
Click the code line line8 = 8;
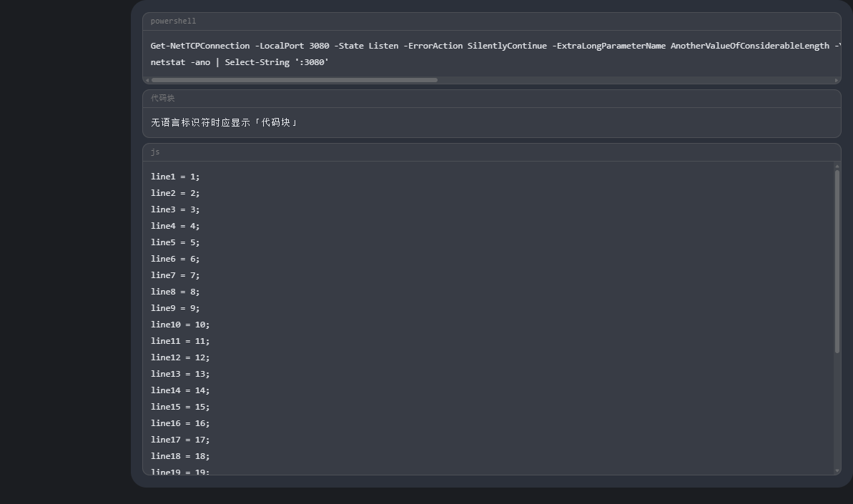(x=175, y=292)
